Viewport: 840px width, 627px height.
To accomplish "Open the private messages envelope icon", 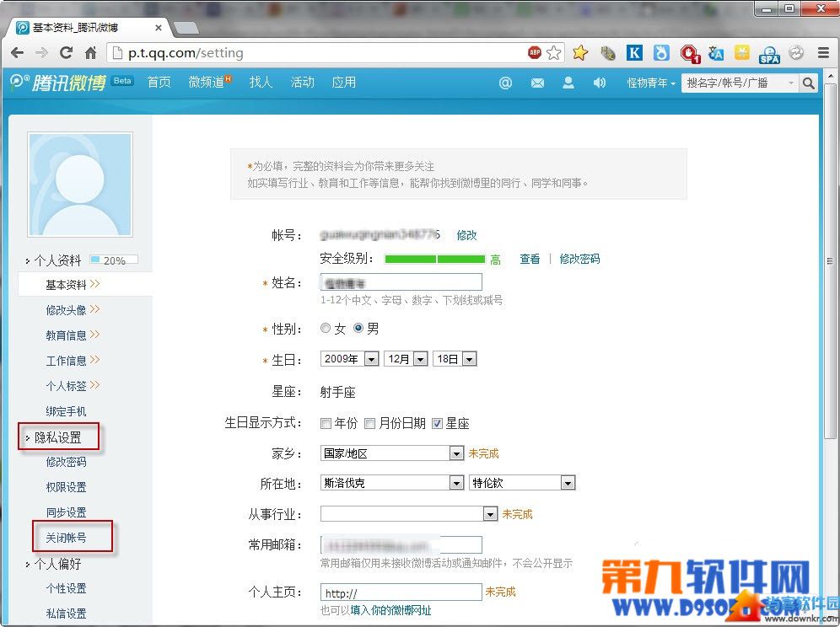I will tap(537, 83).
